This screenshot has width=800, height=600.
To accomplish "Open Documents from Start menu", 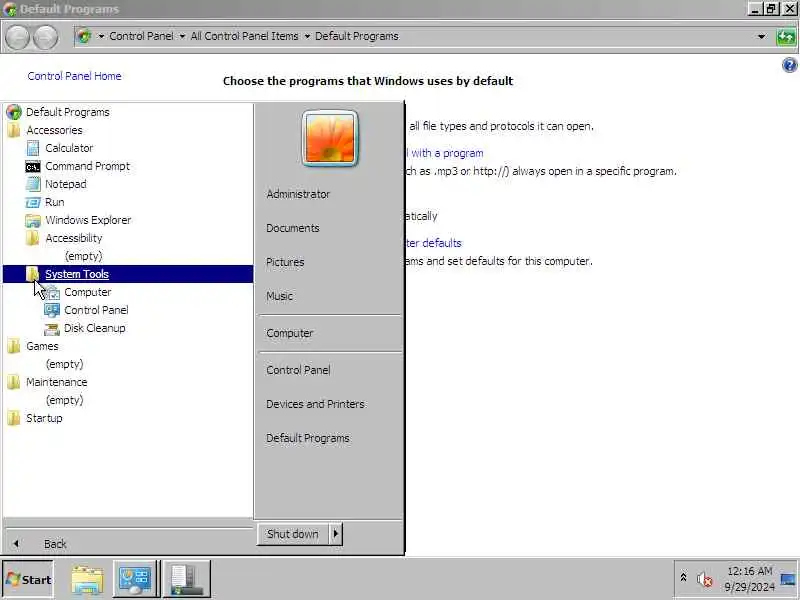I will point(292,228).
